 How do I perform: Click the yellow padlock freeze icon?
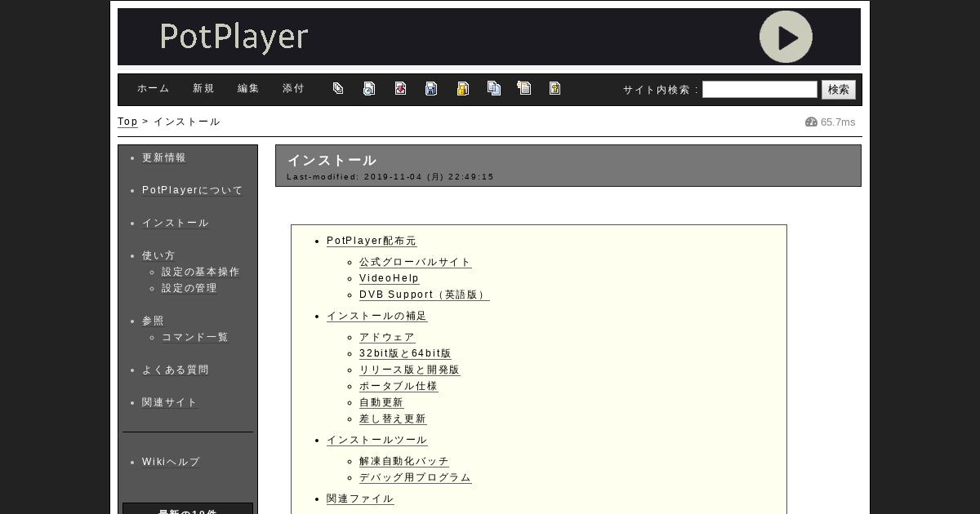pyautogui.click(x=462, y=88)
